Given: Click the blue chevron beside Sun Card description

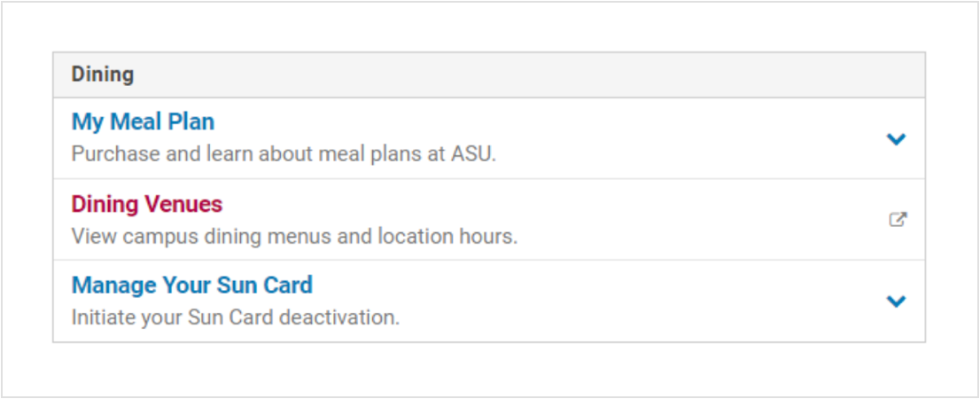Looking at the screenshot, I should (x=896, y=301).
